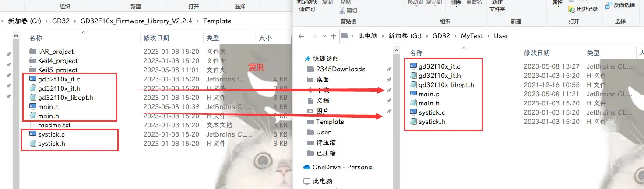Click the back arrow navigation button
The width and height of the screenshot is (644, 189).
[302, 36]
